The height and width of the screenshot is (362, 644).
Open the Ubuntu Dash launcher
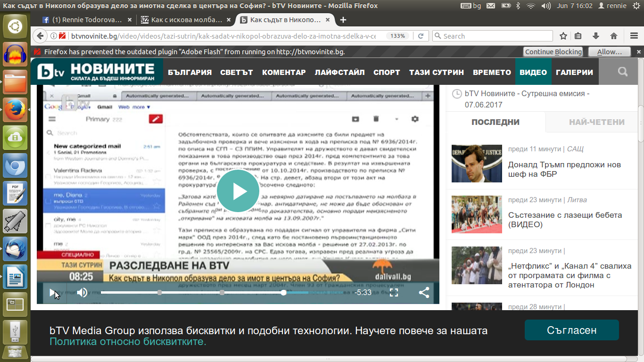(15, 26)
